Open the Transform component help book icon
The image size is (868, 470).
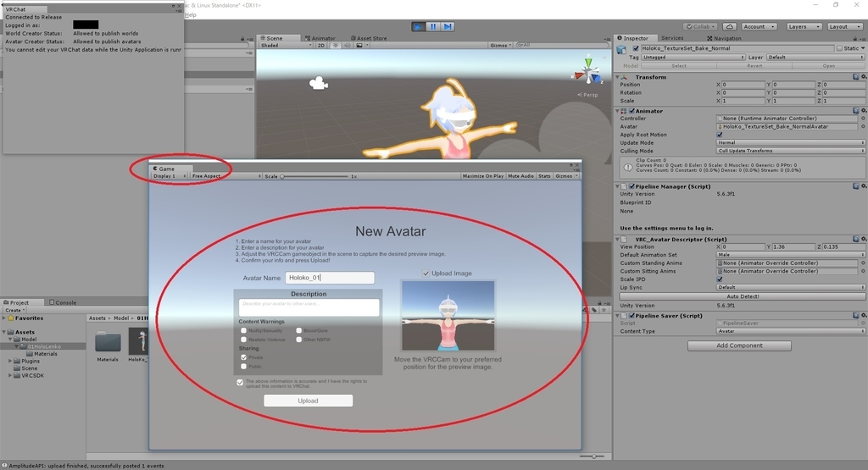[x=856, y=77]
